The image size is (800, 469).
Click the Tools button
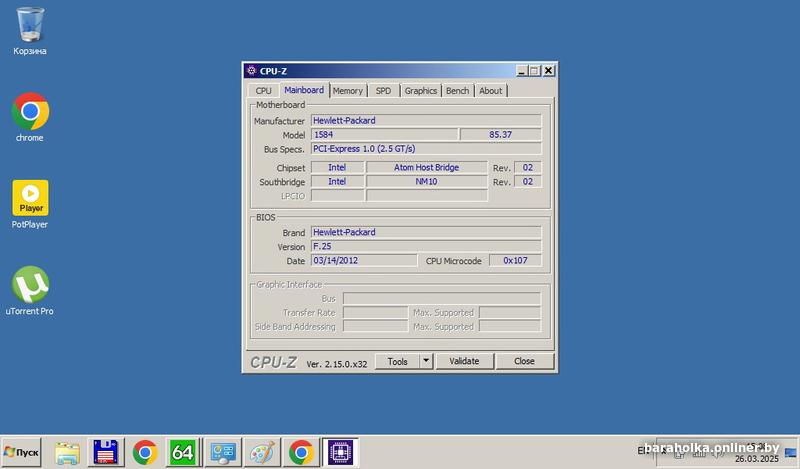pos(397,361)
